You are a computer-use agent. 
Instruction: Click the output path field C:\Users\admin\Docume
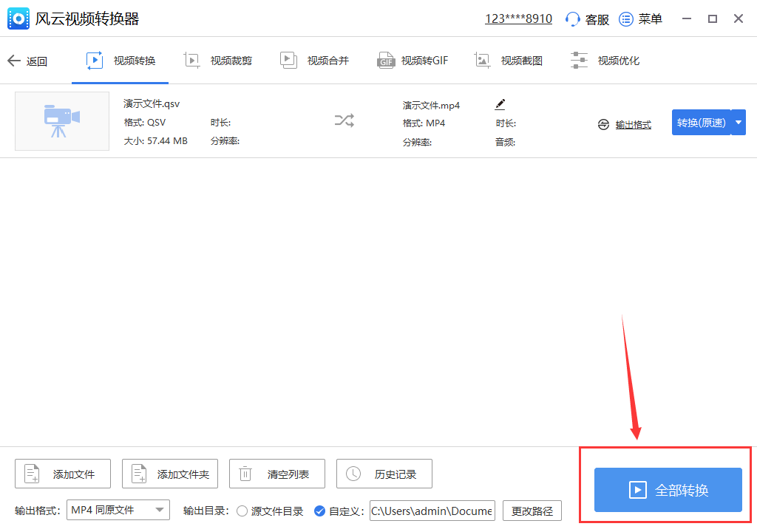point(432,511)
